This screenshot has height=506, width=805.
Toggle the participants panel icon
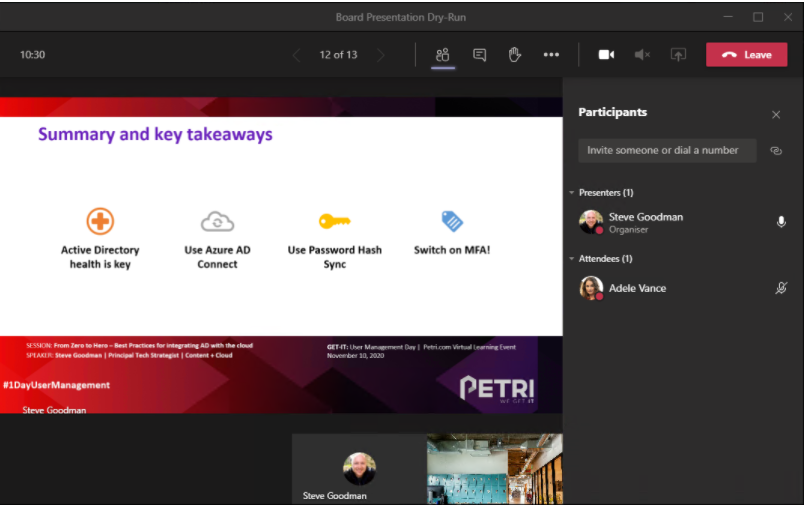443,55
